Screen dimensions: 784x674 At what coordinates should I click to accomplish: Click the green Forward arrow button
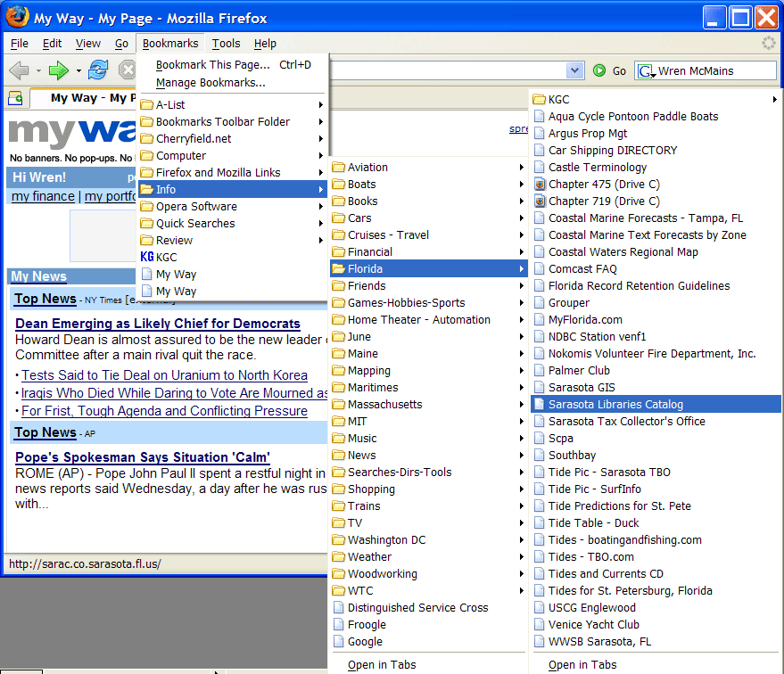coord(59,70)
